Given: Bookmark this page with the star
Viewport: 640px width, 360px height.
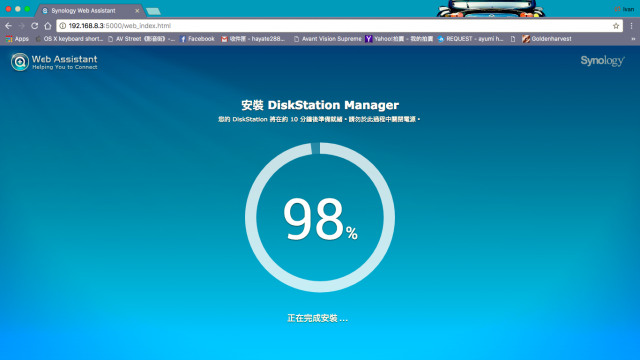Looking at the screenshot, I should [x=616, y=26].
